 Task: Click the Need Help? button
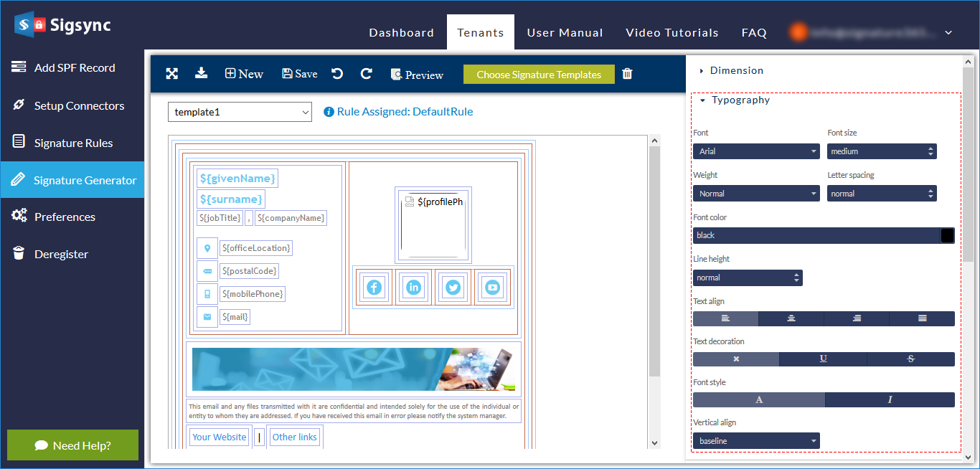coord(72,445)
